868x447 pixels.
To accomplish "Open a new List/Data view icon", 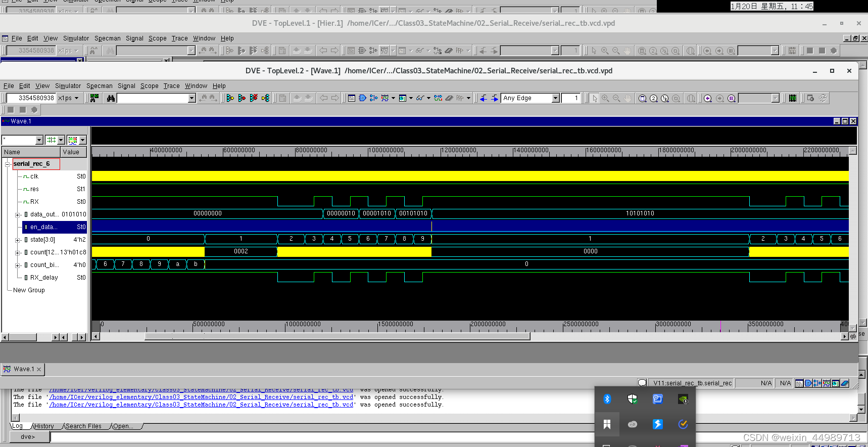I will (x=403, y=98).
